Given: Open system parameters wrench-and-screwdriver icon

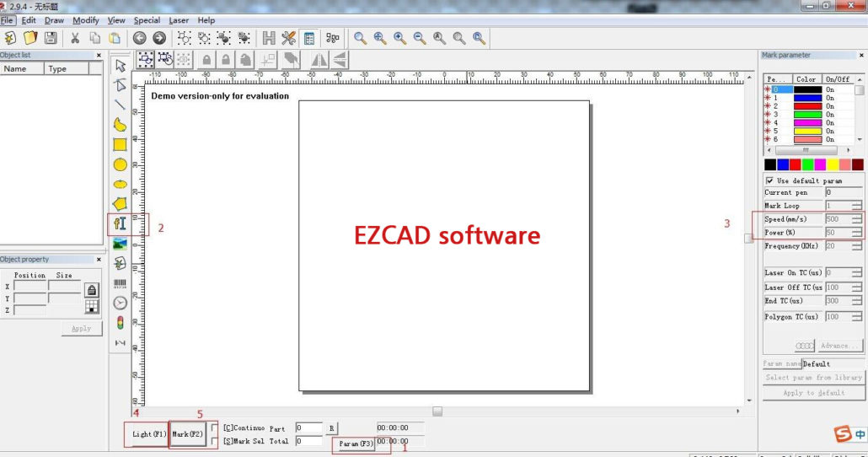Looking at the screenshot, I should 288,38.
